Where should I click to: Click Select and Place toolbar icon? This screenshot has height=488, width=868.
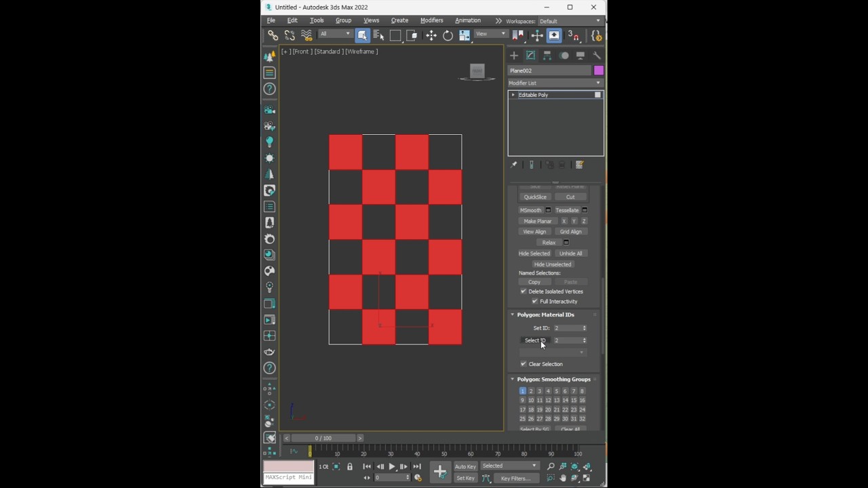pos(465,35)
